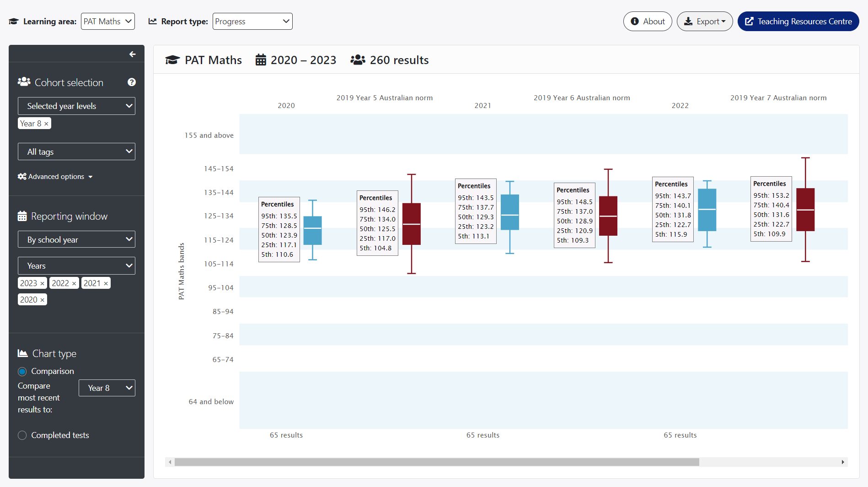Click the Cohort selection help question mark
Viewport: 868px width, 487px height.
click(x=132, y=82)
